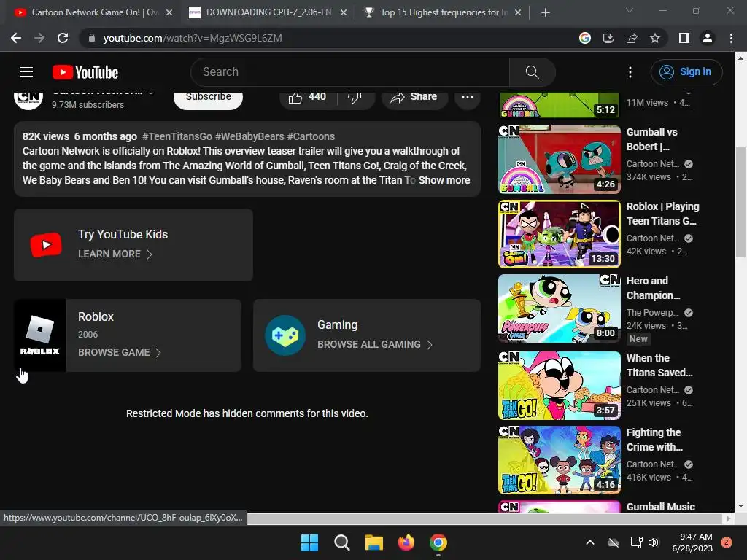Open Chrome's three-dot menu
747x560 pixels.
click(731, 38)
